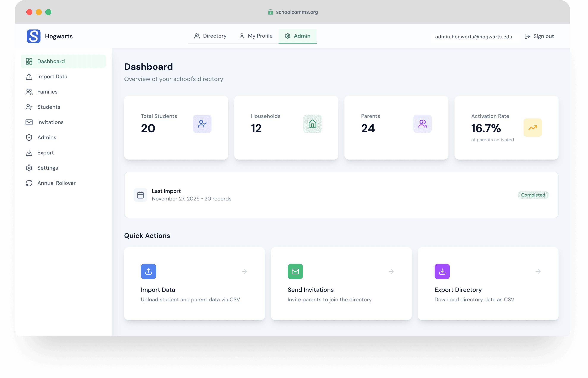Viewport: 588px width, 378px height.
Task: Click the calendar icon next to Last Import
Action: (x=141, y=195)
